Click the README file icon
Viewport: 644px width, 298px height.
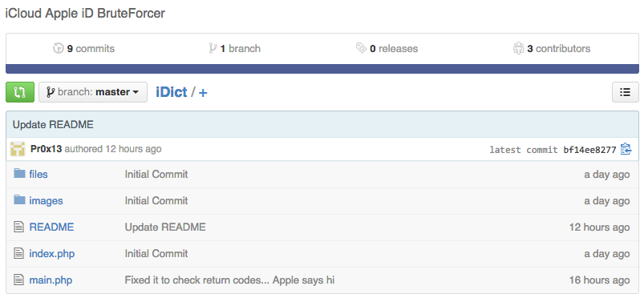click(19, 227)
